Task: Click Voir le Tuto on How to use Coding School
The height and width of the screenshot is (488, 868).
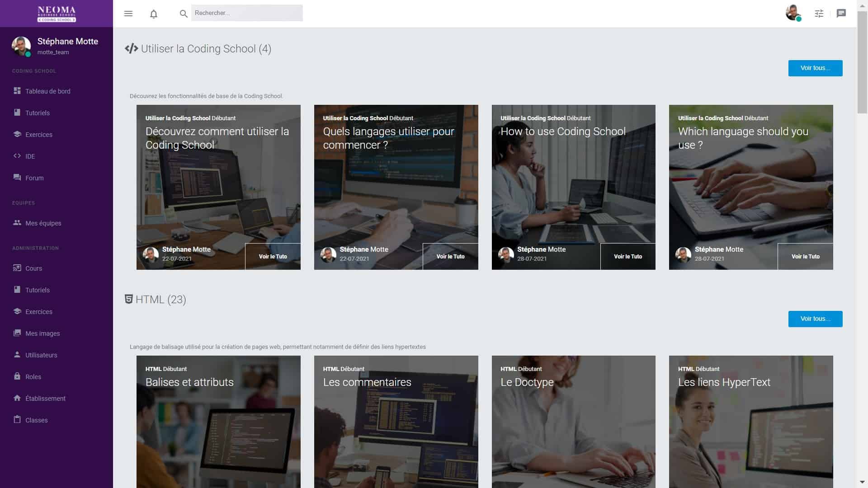Action: [x=628, y=256]
